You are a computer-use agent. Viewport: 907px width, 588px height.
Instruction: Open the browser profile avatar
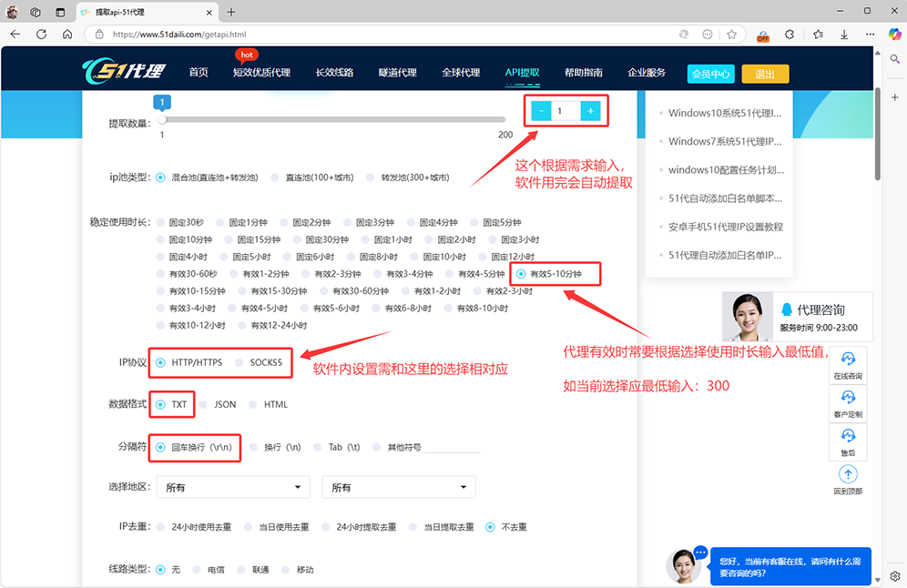point(12,12)
